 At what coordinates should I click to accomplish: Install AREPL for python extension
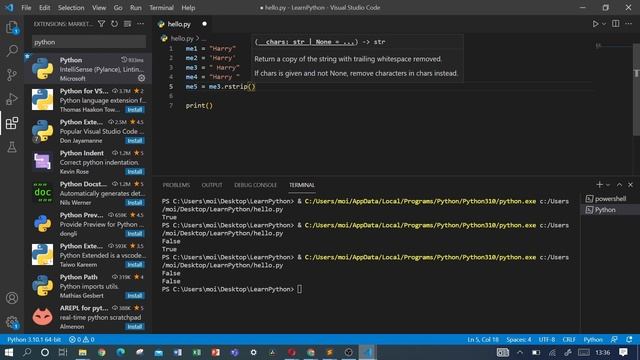click(x=135, y=327)
